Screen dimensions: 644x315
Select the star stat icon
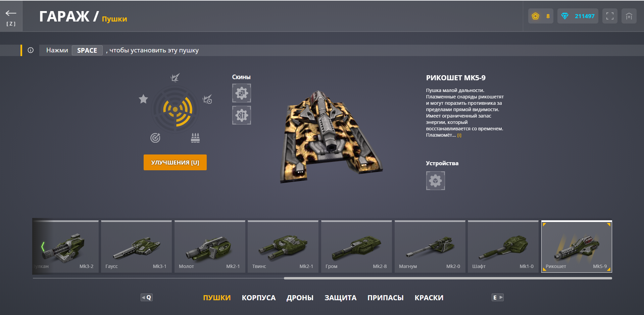click(x=143, y=99)
